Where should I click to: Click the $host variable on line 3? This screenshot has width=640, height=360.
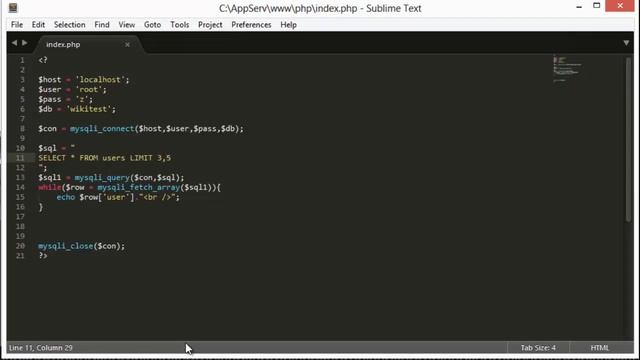[x=49, y=80]
